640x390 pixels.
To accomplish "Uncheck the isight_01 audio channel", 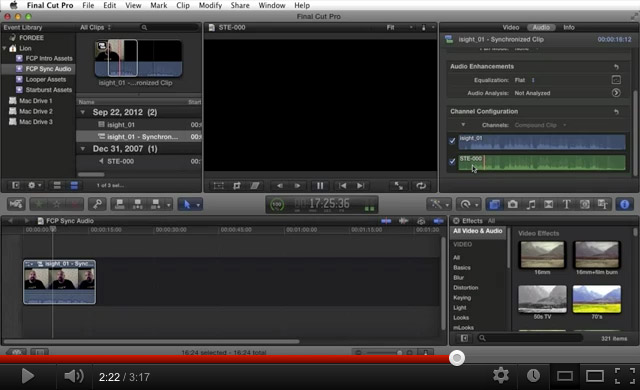I will point(452,141).
